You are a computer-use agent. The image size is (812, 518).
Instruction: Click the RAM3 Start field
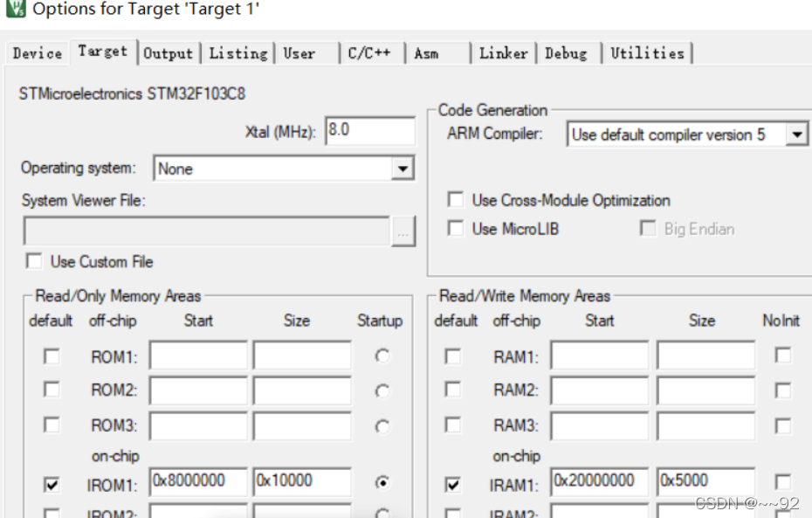[600, 425]
